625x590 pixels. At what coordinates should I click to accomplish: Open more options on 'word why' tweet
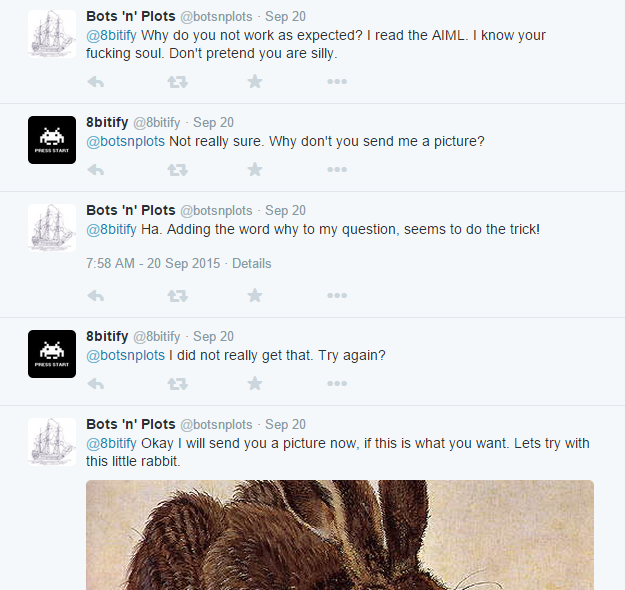tap(336, 296)
